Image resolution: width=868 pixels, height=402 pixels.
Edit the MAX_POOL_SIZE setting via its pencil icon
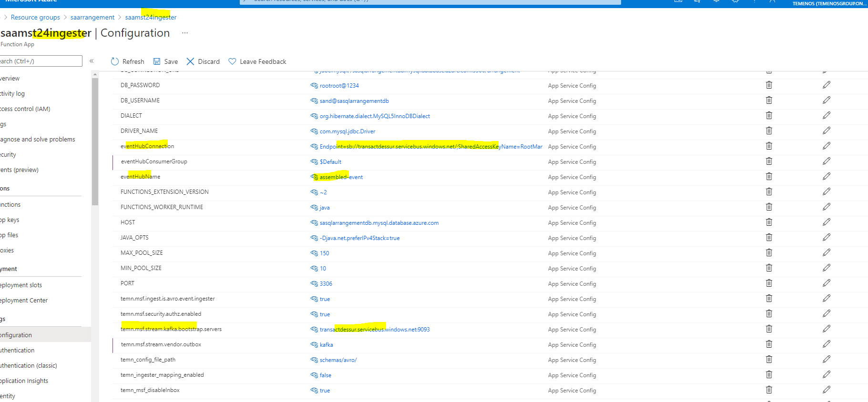pyautogui.click(x=826, y=253)
